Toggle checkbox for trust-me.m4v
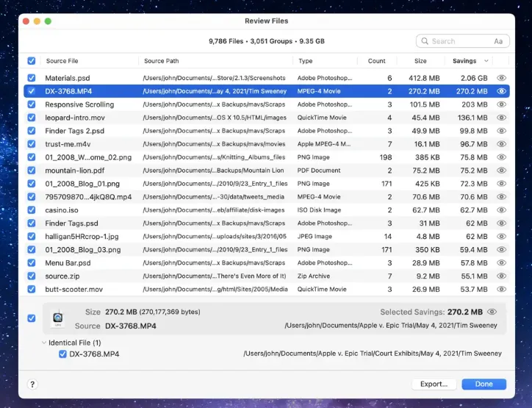 pyautogui.click(x=32, y=144)
